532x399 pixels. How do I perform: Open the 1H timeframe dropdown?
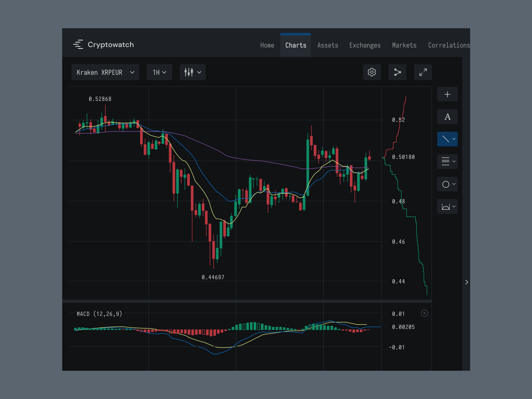tap(159, 72)
